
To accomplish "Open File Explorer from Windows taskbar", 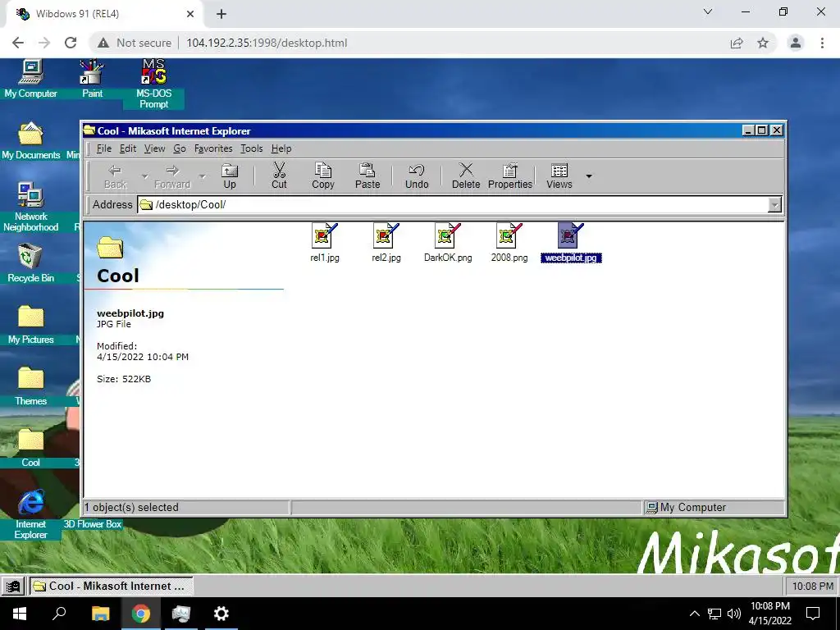I will point(101,614).
